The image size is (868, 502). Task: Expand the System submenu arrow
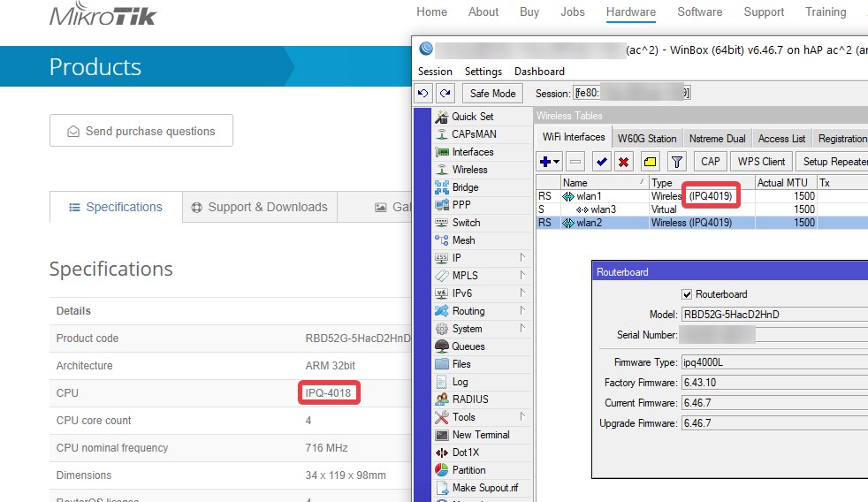coord(522,328)
